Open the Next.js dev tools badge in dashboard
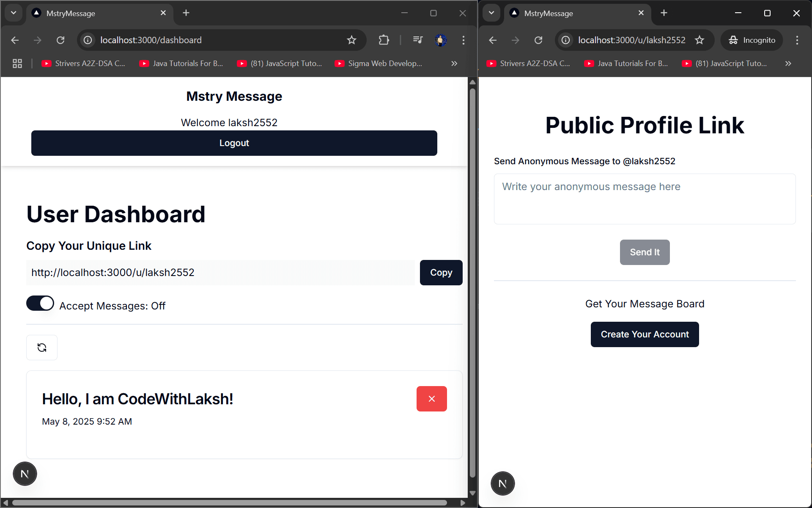The height and width of the screenshot is (508, 812). click(25, 474)
